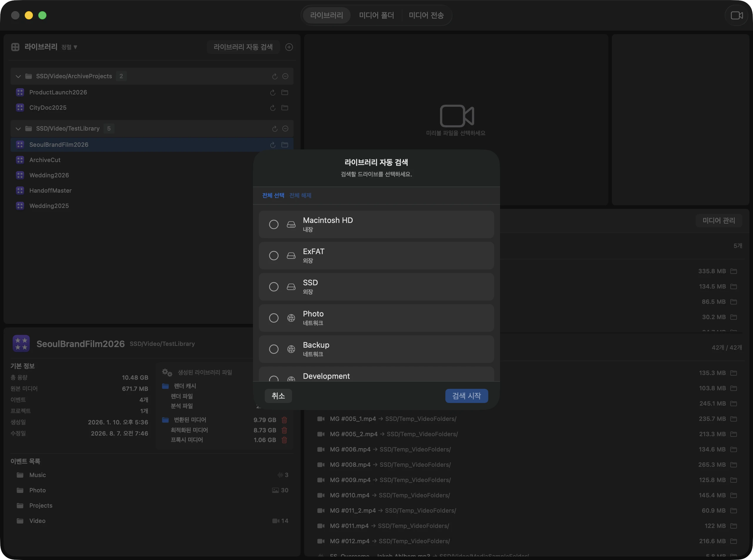
Task: Click the camera icon in the title bar
Action: point(737,15)
